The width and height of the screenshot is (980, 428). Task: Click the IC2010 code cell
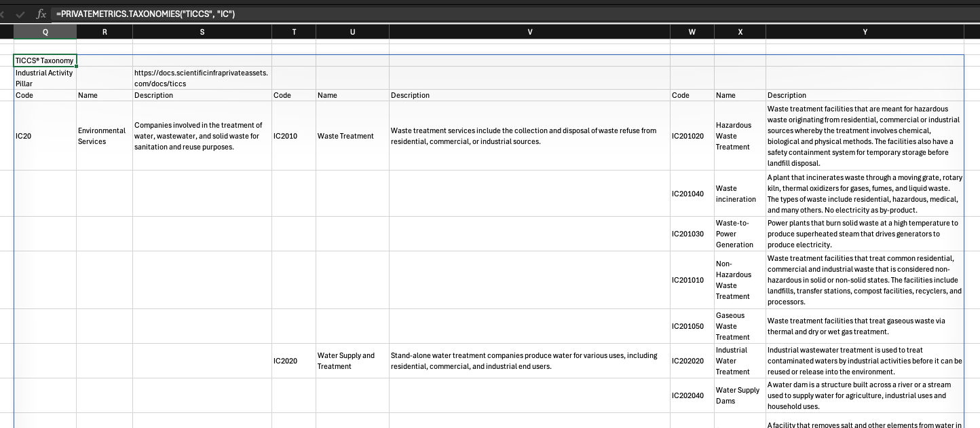(x=293, y=136)
